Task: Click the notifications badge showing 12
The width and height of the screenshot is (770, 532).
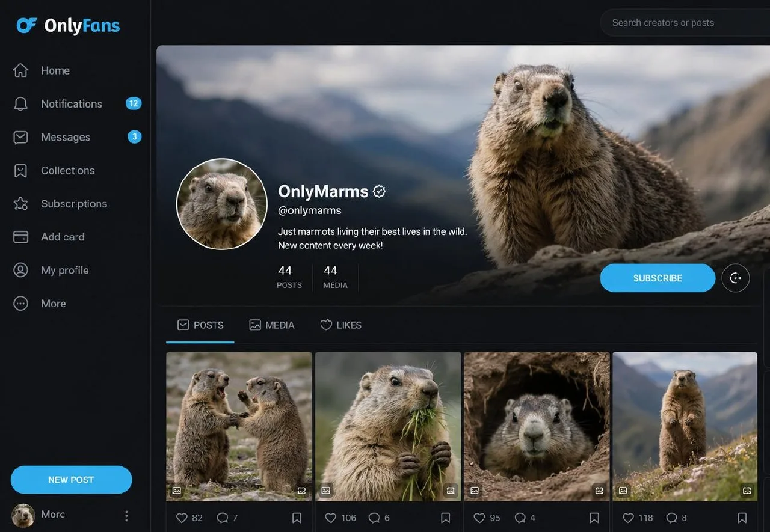Action: click(x=134, y=103)
